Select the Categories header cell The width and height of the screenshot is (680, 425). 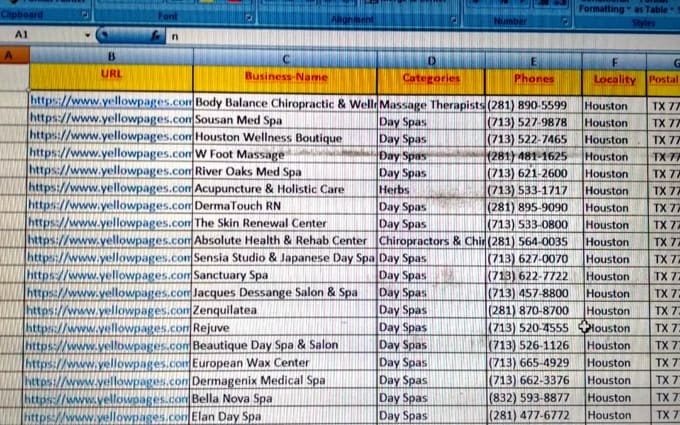click(431, 82)
